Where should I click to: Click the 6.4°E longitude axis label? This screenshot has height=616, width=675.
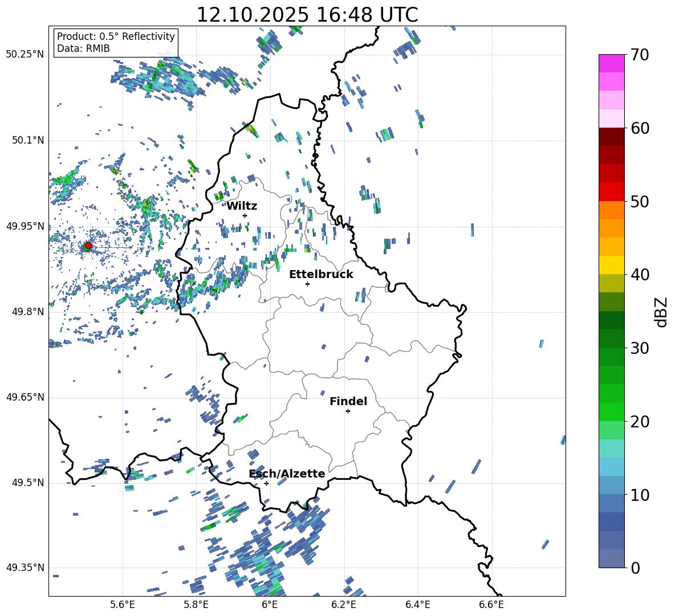(x=417, y=605)
